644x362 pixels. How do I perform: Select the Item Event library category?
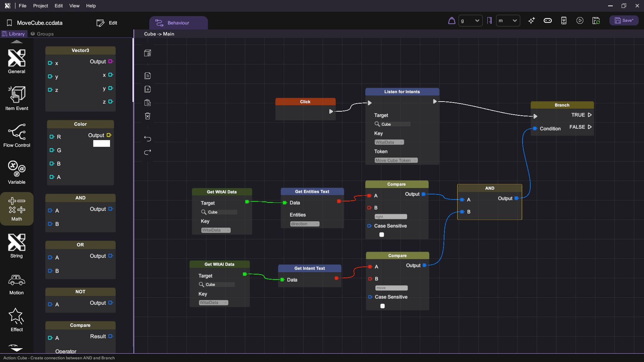pos(16,99)
